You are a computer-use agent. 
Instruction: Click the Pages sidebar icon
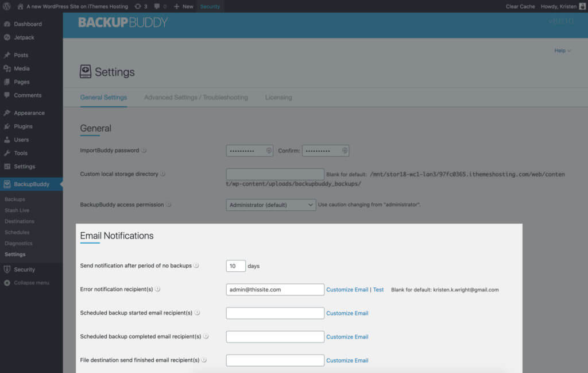(7, 82)
